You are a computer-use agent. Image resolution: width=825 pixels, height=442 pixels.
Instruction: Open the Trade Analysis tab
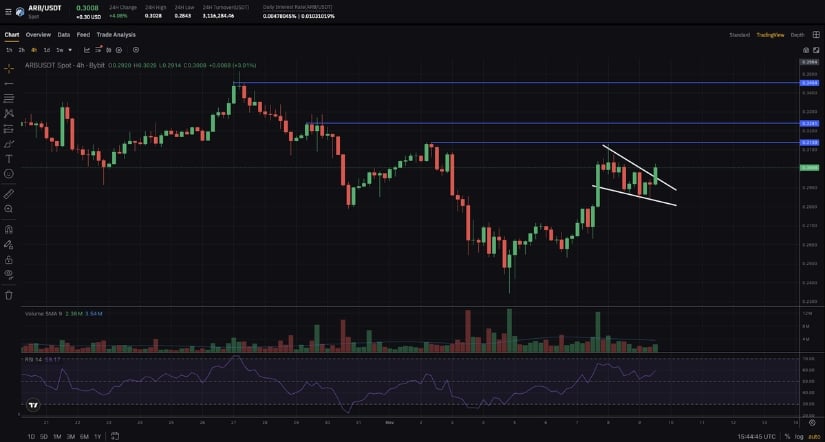[x=116, y=35]
